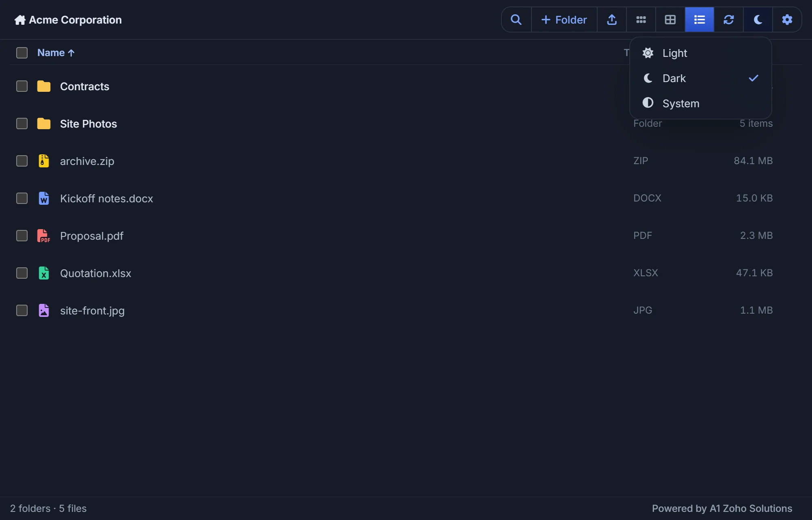Open the moon theme menu button
The width and height of the screenshot is (812, 520).
pyautogui.click(x=758, y=19)
